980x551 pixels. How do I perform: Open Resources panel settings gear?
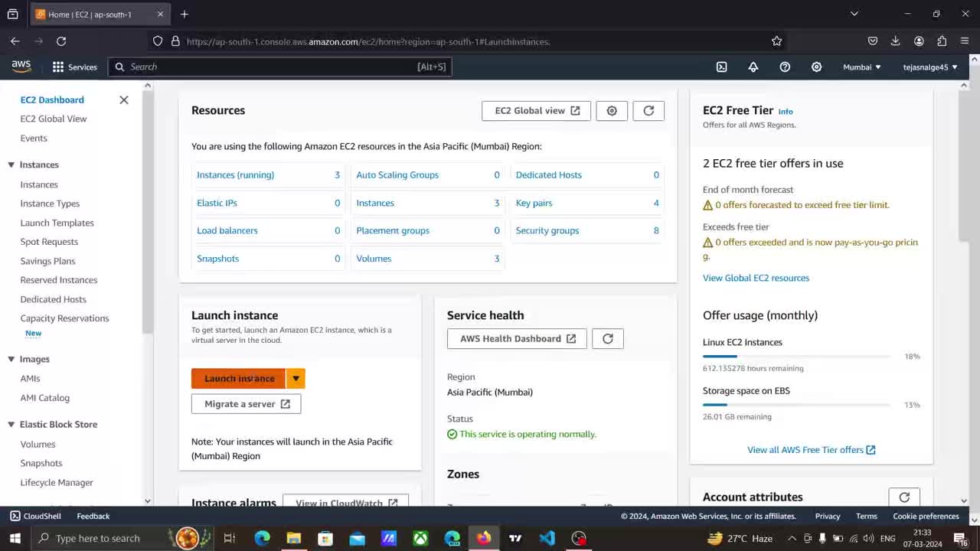click(x=612, y=111)
